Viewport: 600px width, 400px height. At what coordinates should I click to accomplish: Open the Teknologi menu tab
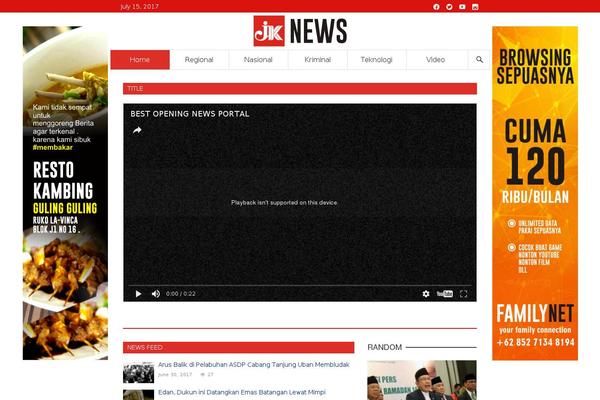click(x=377, y=60)
